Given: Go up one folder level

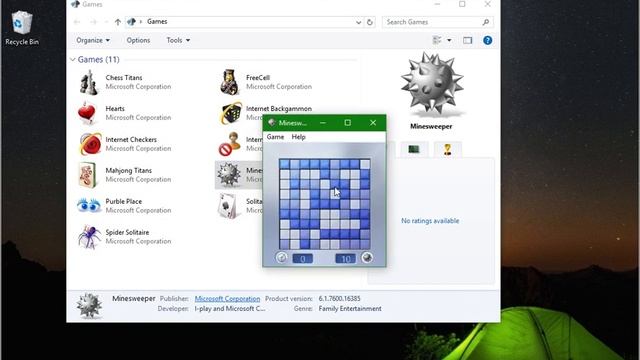Looking at the screenshot, I should click(118, 22).
